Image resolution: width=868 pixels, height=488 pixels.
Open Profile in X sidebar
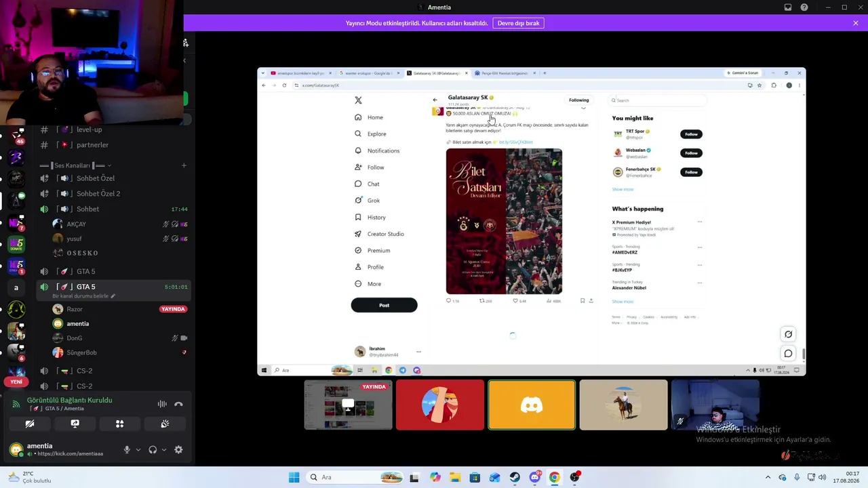(x=369, y=267)
